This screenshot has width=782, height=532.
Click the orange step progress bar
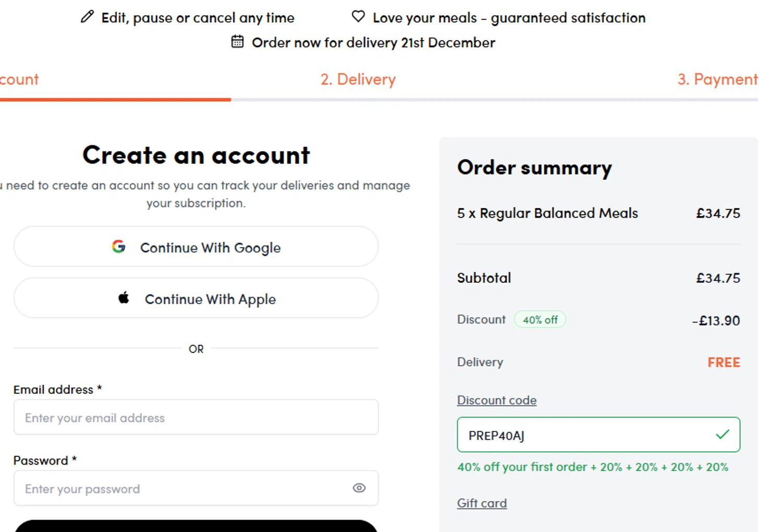click(x=115, y=99)
